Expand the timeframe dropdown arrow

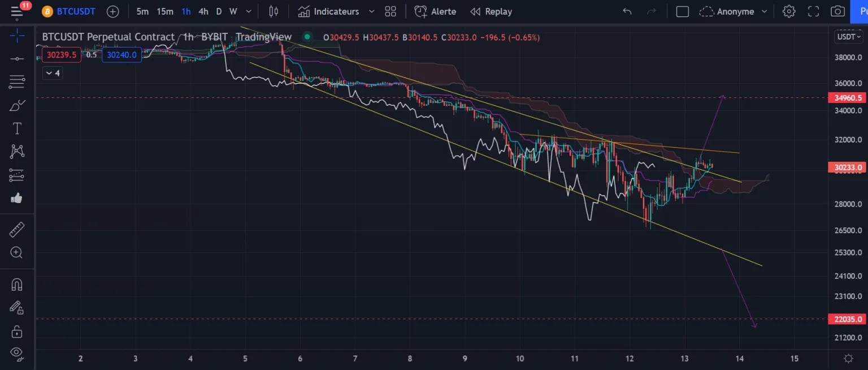249,11
